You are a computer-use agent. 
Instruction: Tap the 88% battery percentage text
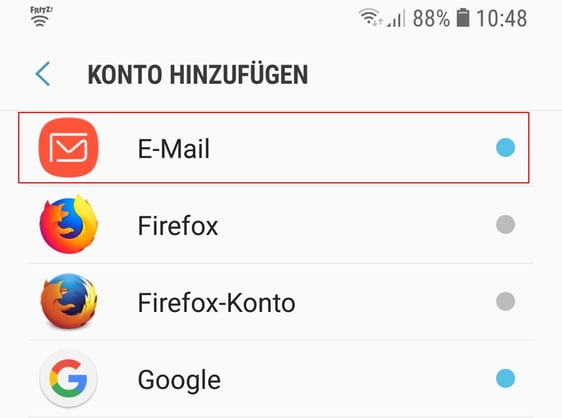coord(431,18)
